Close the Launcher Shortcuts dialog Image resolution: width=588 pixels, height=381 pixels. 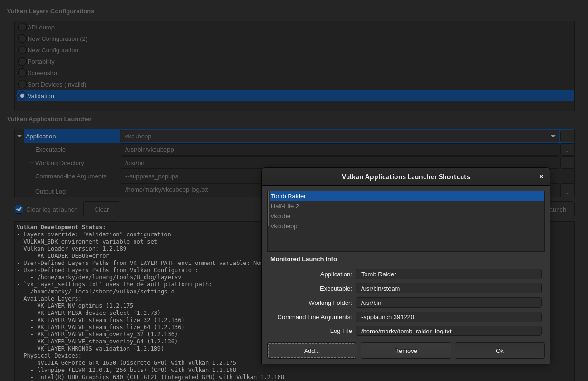click(x=541, y=176)
